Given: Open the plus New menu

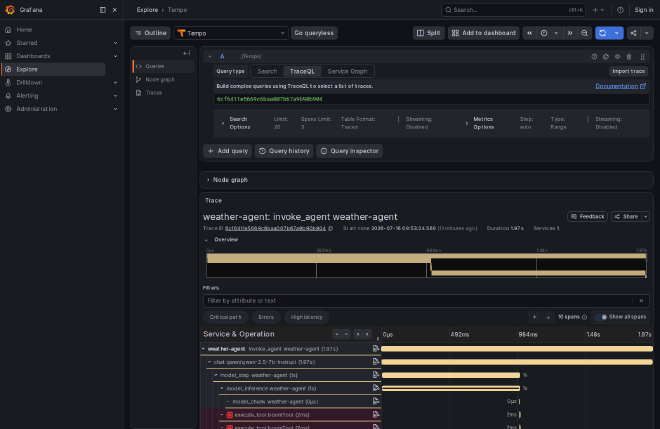Looking at the screenshot, I should (x=598, y=10).
